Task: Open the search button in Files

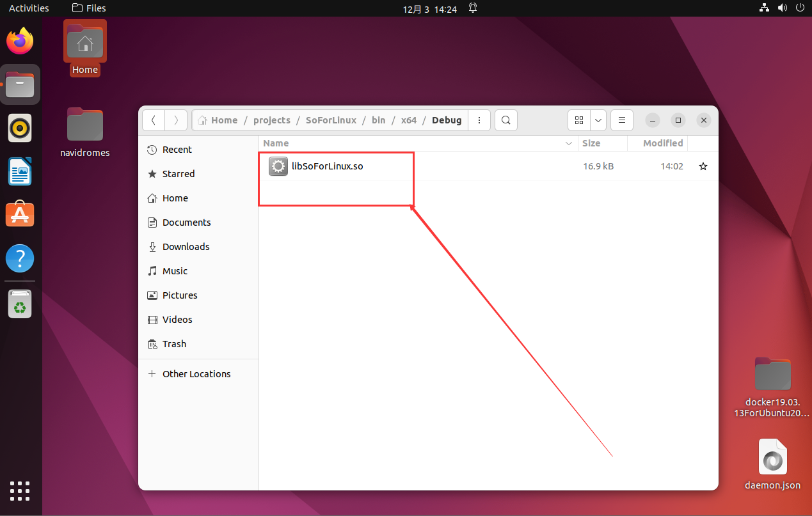Action: click(x=506, y=120)
